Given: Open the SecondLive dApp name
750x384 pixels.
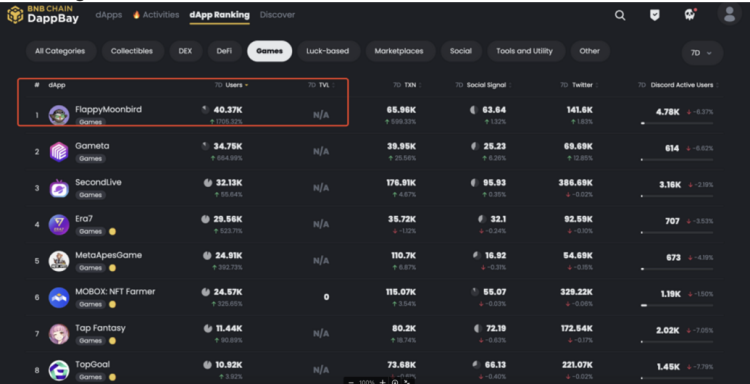Looking at the screenshot, I should [x=98, y=182].
